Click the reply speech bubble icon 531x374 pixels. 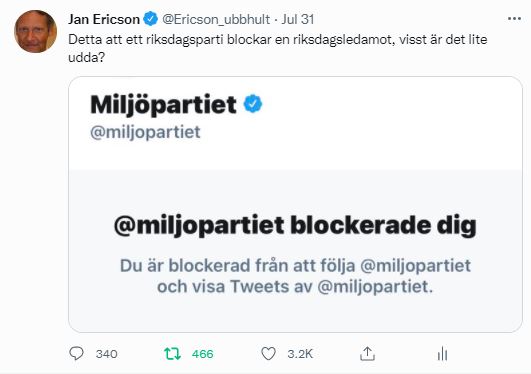point(76,354)
